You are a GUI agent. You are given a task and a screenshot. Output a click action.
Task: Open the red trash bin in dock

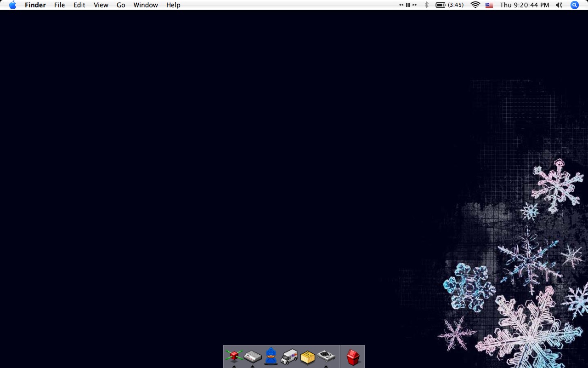pyautogui.click(x=353, y=357)
